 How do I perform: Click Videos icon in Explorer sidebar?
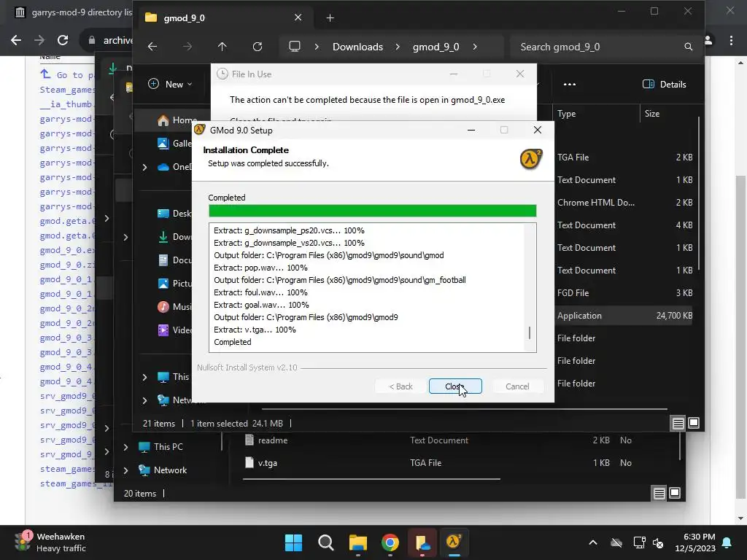(163, 330)
